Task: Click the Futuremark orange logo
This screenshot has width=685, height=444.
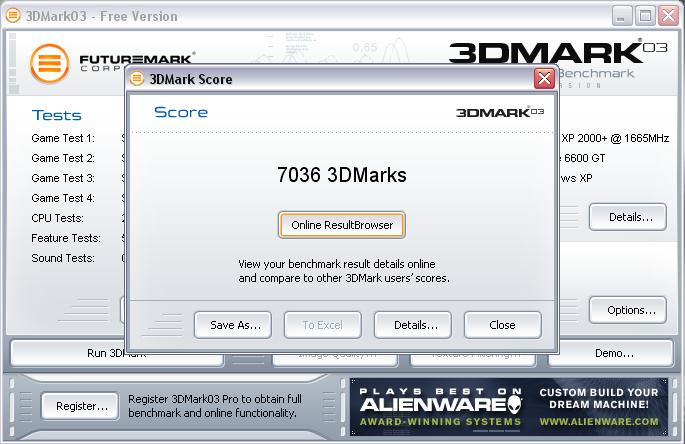Action: (x=49, y=64)
